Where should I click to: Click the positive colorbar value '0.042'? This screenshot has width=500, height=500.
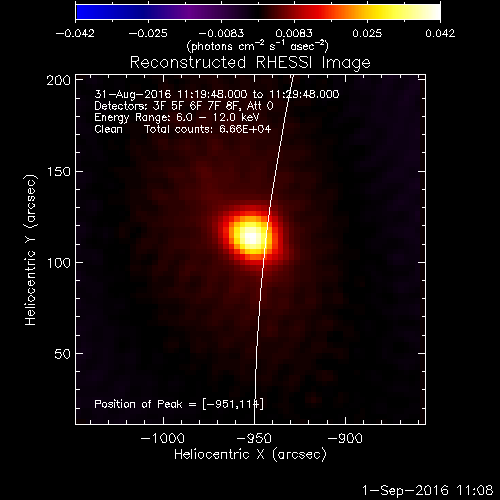tap(440, 33)
